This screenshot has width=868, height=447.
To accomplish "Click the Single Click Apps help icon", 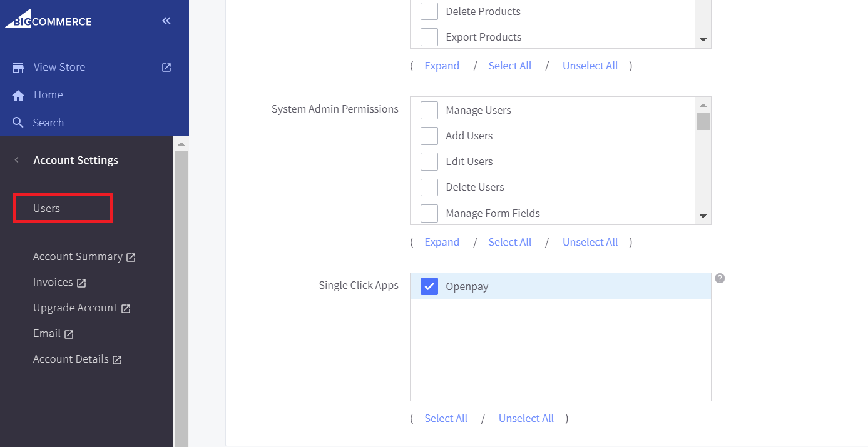I will click(x=720, y=278).
